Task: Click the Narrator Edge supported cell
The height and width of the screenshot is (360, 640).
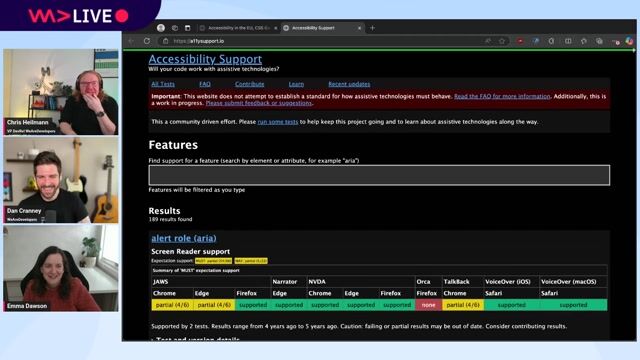Action: tap(289, 305)
